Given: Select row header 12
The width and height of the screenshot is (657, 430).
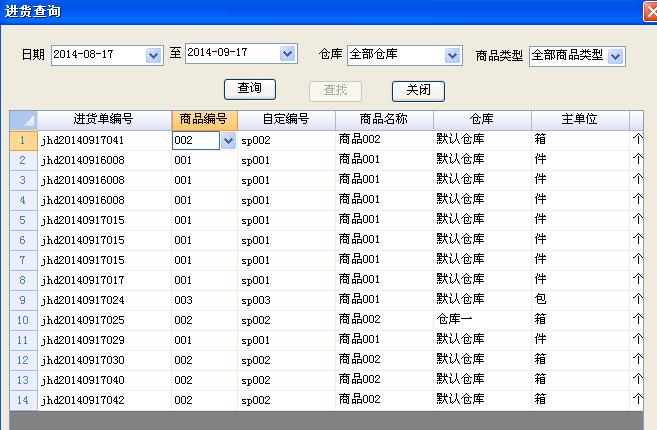Looking at the screenshot, I should pyautogui.click(x=23, y=360).
